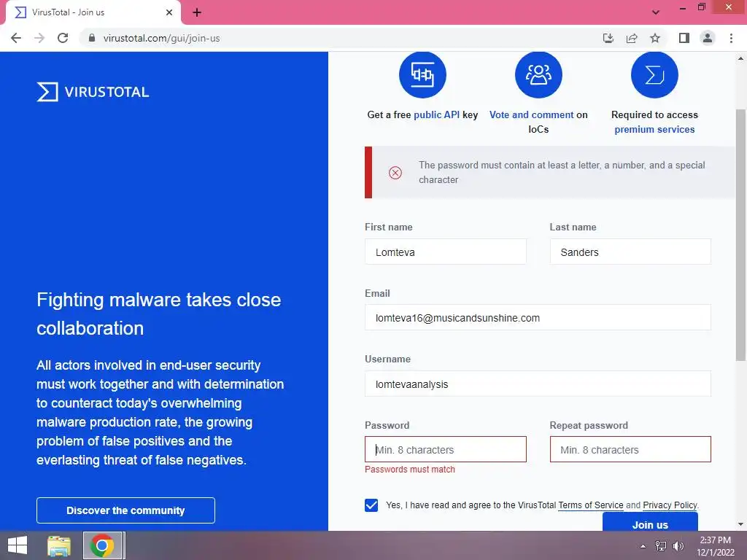Open the premium services link
Viewport: 747px width, 560px height.
click(x=654, y=130)
